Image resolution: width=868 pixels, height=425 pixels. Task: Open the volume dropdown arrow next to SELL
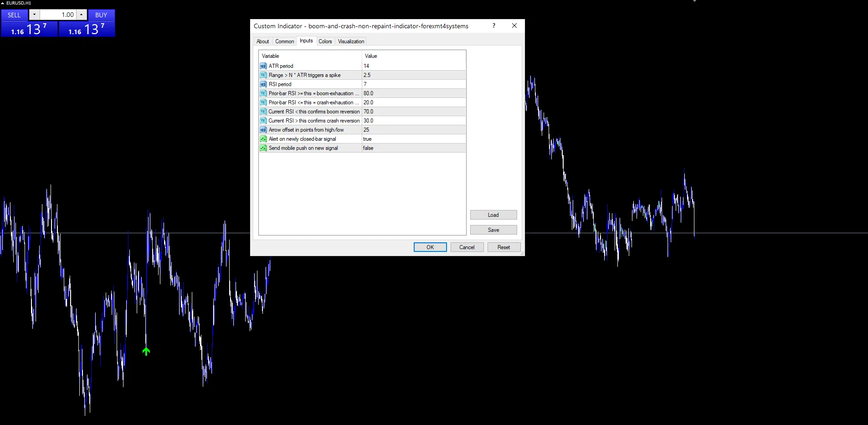tap(34, 15)
